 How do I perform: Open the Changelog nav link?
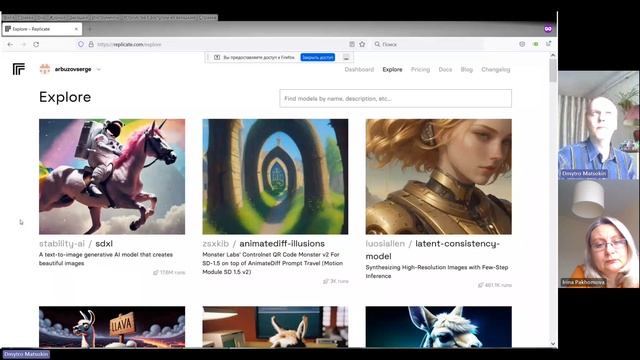pyautogui.click(x=496, y=69)
